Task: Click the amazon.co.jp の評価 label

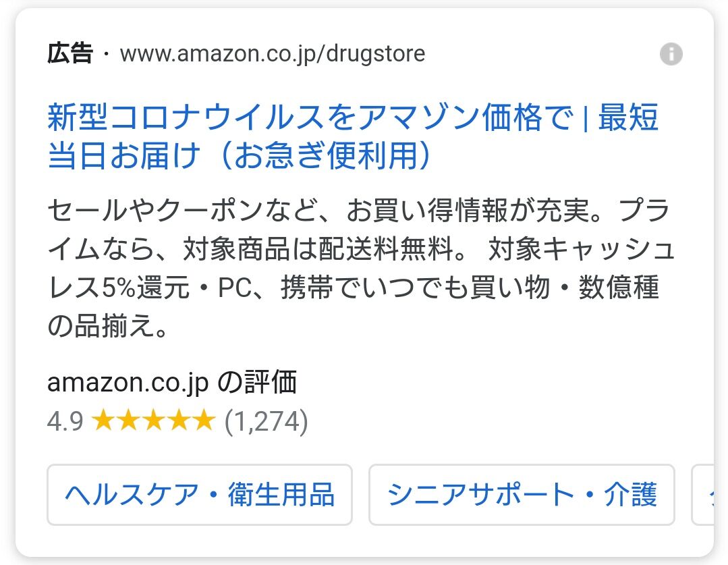Action: (172, 383)
